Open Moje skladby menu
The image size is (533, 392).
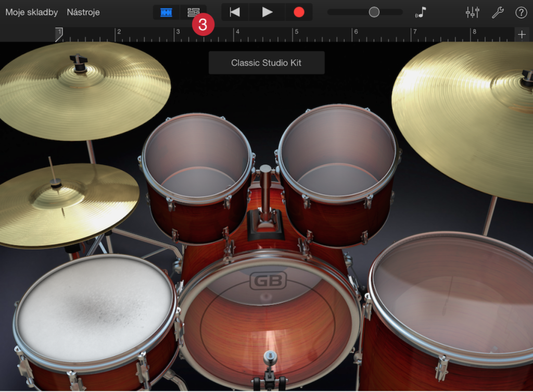tap(32, 12)
